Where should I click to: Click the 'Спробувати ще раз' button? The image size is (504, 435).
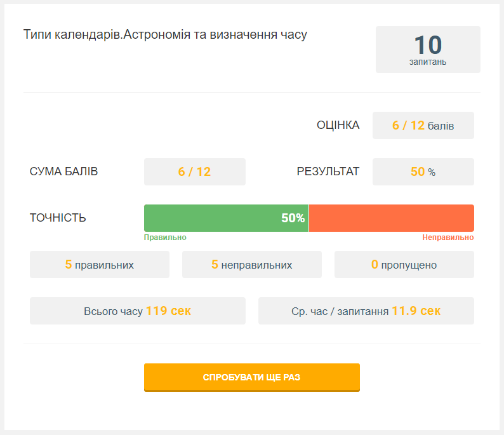point(251,377)
